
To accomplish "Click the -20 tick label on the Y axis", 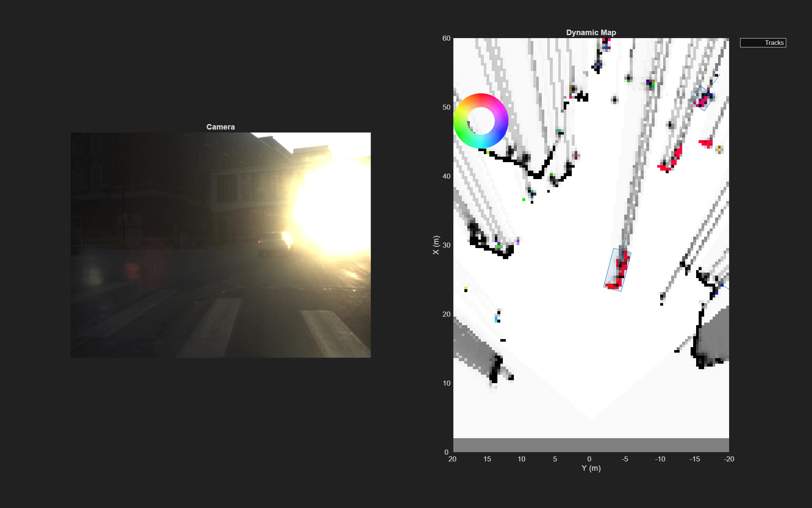I will (730, 459).
